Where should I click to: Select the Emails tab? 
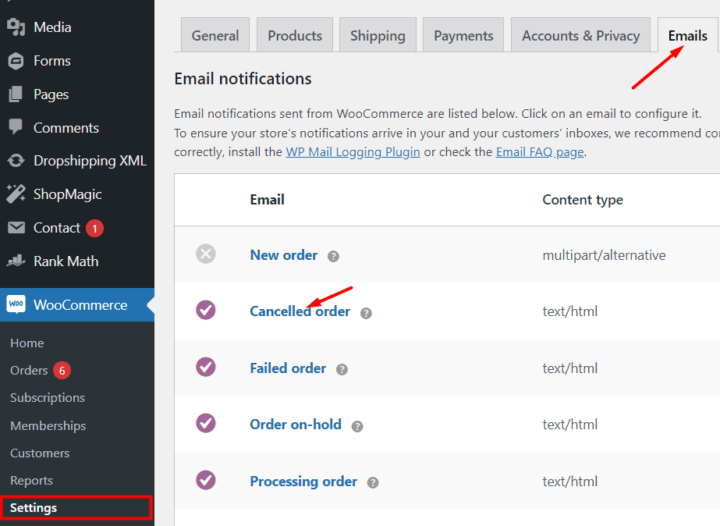pyautogui.click(x=687, y=35)
